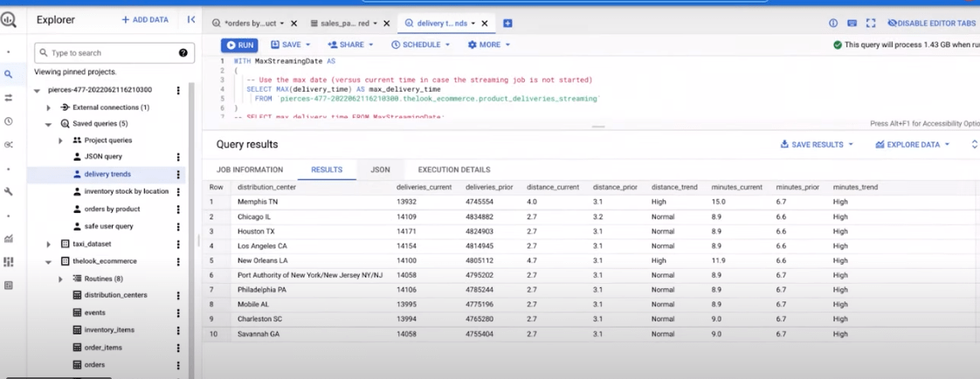Viewport: 980px width, 379px height.
Task: Open the full screen editor icon
Action: click(871, 24)
